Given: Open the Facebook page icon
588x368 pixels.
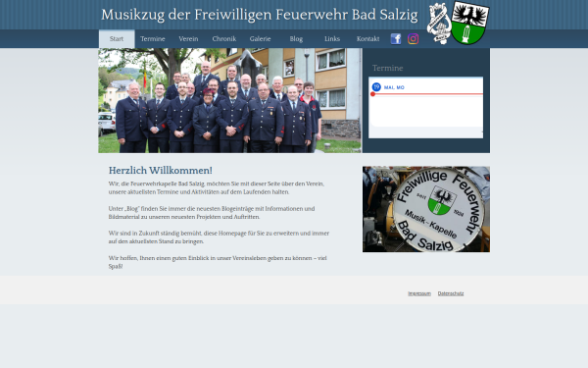Looking at the screenshot, I should tap(396, 38).
